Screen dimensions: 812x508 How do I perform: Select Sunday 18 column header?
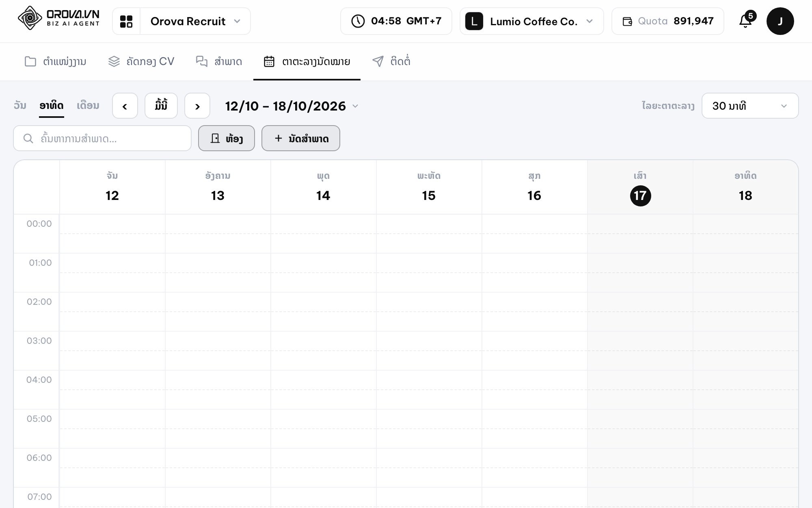745,187
